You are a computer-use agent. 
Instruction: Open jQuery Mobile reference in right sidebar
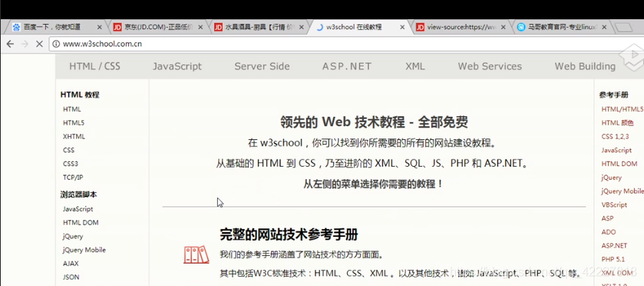coord(623,191)
